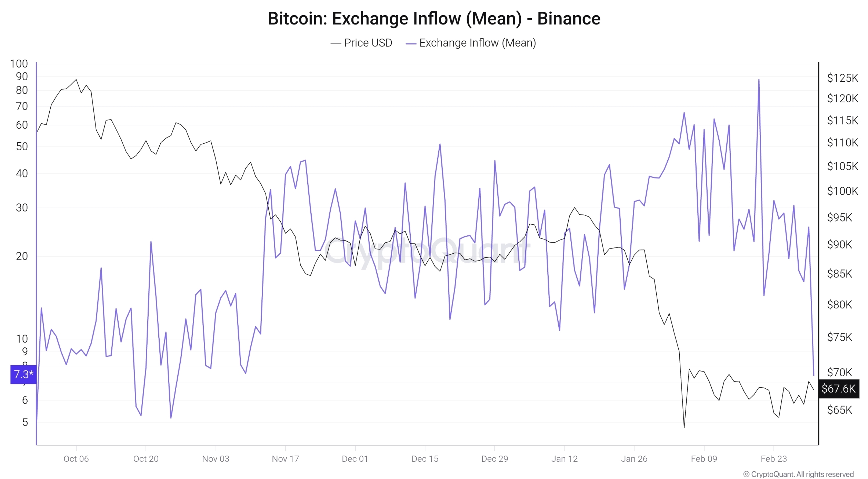Click the $100K label on price axis
This screenshot has width=868, height=479.
coord(842,191)
